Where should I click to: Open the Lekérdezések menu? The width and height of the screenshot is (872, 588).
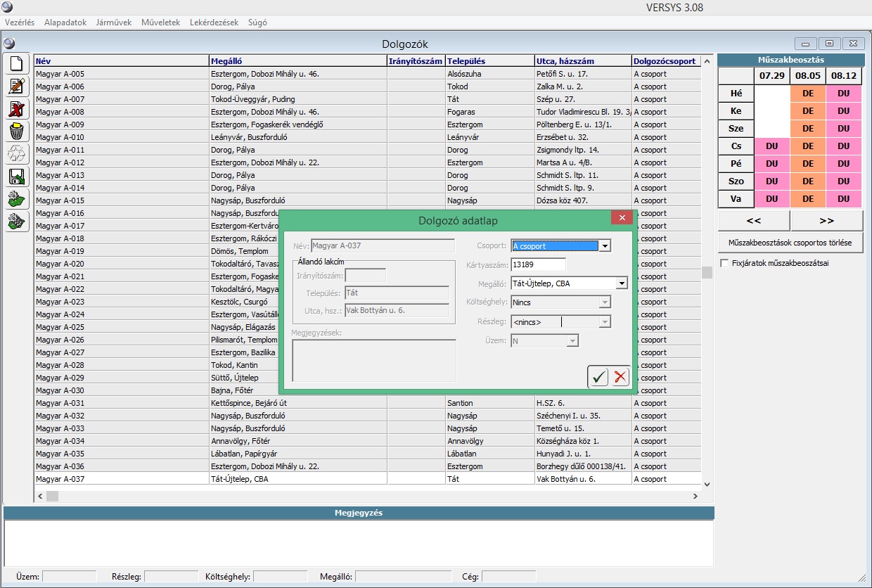[x=214, y=23]
